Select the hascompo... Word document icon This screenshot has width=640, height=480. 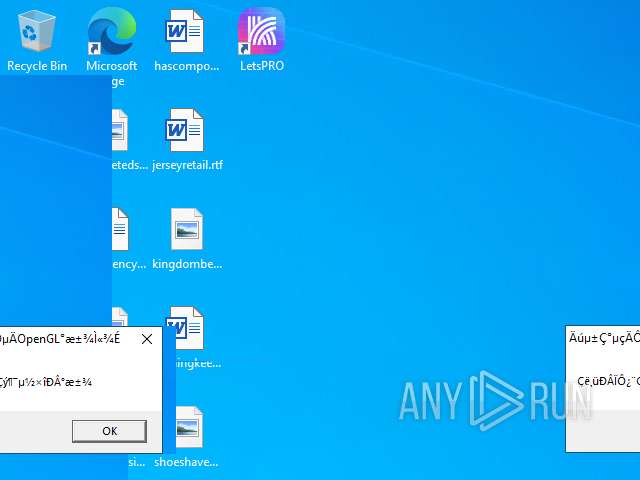(x=184, y=32)
